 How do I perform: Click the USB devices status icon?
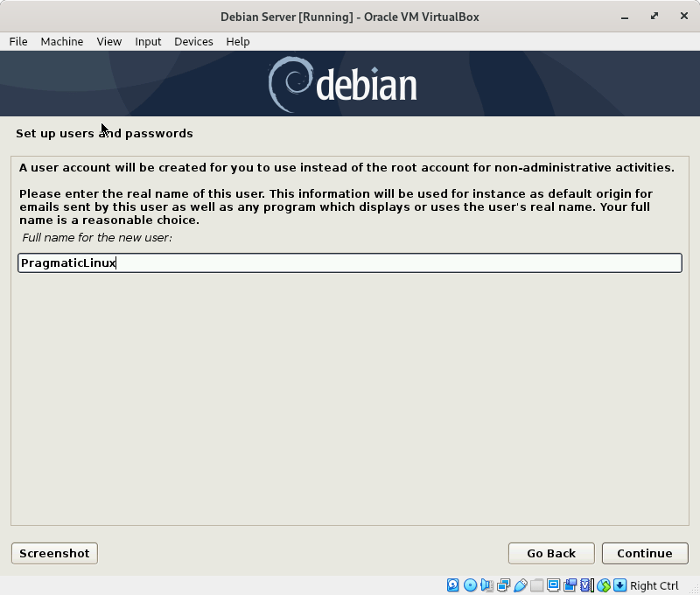click(521, 585)
